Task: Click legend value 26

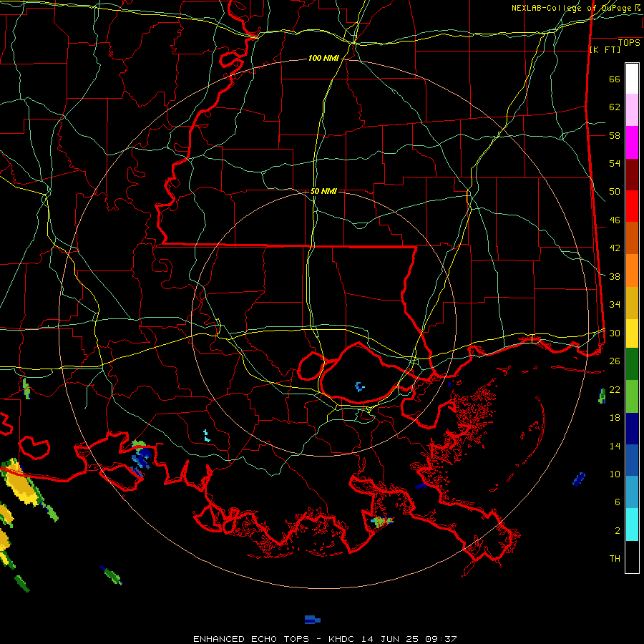Action: 615,361
